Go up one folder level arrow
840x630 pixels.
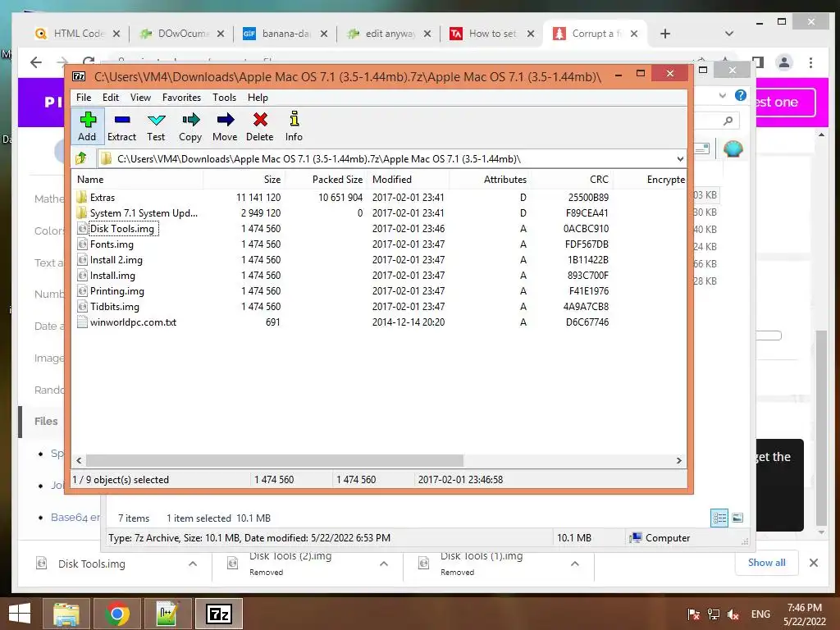[x=81, y=158]
